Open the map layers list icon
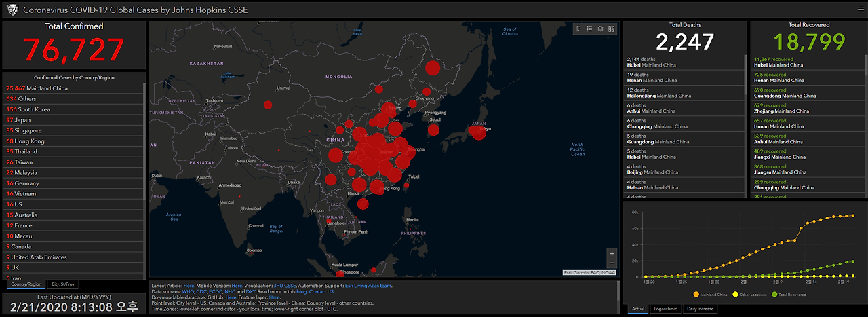 click(601, 29)
